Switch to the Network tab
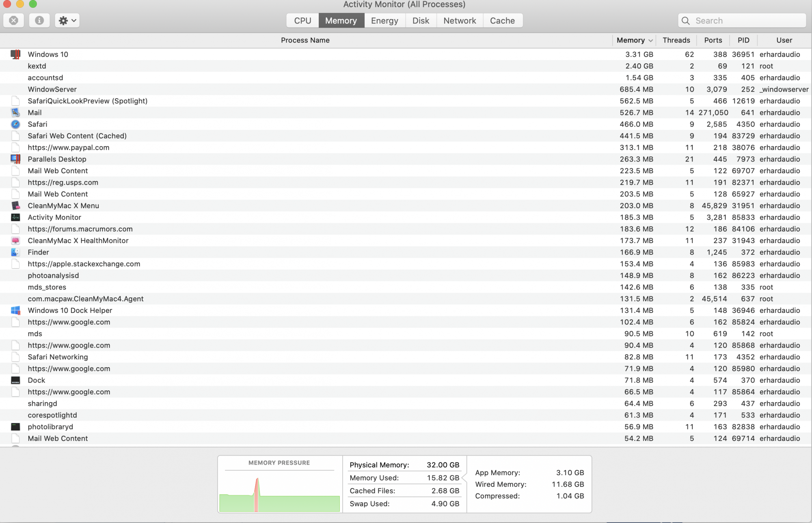The height and width of the screenshot is (523, 812). point(460,21)
